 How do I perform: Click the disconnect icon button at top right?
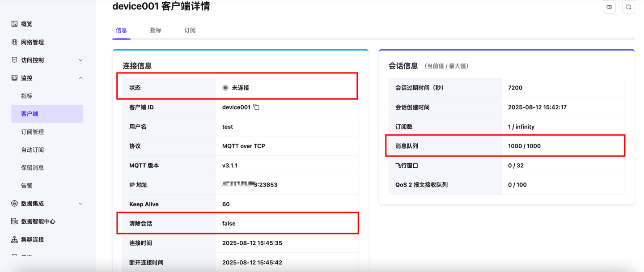point(609,7)
